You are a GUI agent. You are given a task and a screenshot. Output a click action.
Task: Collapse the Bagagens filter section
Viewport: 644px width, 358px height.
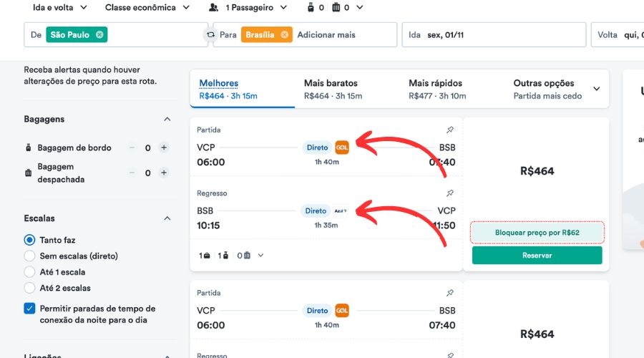(x=167, y=119)
